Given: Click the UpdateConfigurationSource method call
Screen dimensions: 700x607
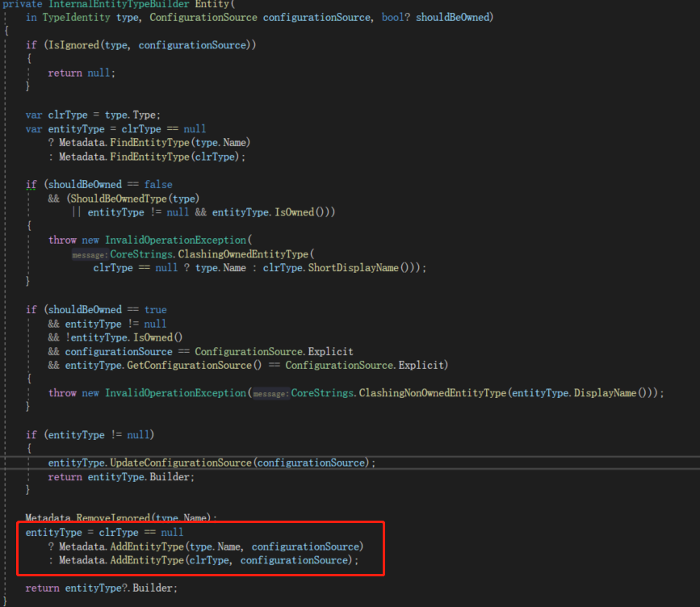Looking at the screenshot, I should pos(181,463).
